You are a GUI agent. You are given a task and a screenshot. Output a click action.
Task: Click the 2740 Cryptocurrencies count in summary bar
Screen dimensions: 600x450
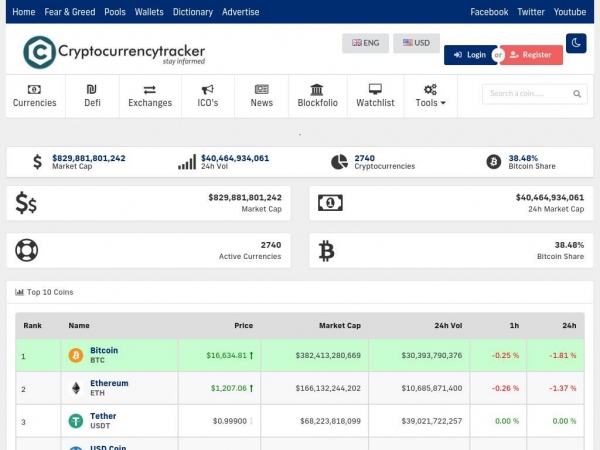tap(364, 158)
